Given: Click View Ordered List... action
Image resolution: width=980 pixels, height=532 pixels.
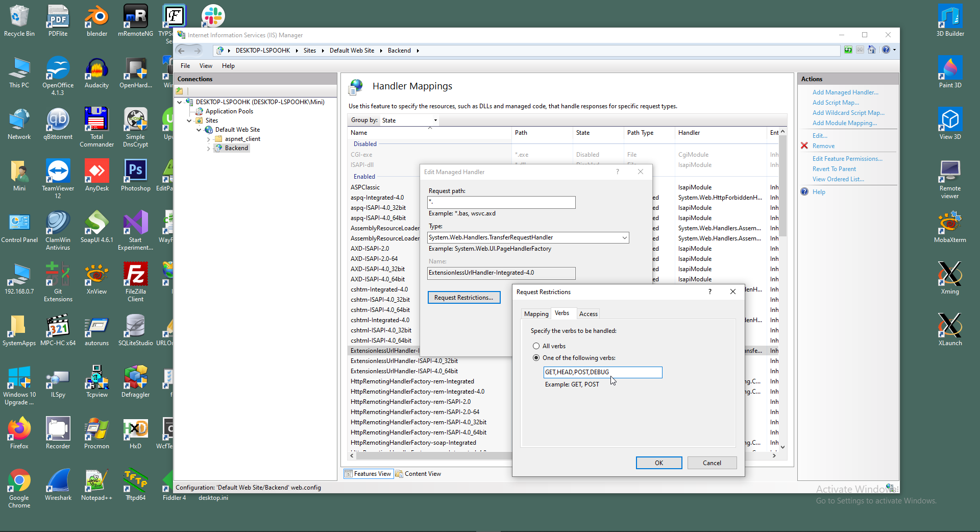Looking at the screenshot, I should tap(838, 179).
